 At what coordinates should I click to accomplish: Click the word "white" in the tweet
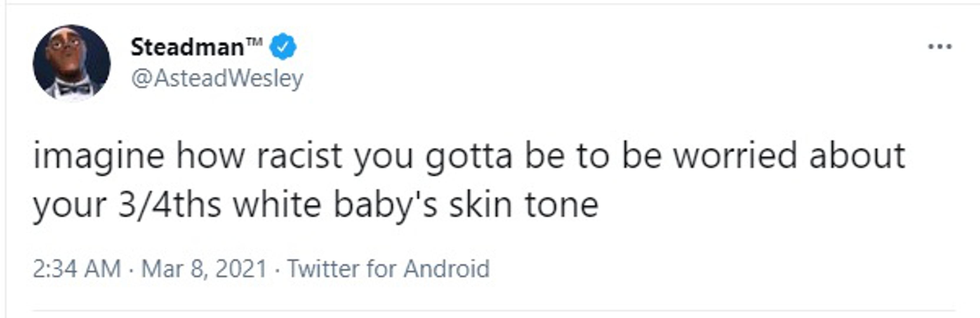277,206
